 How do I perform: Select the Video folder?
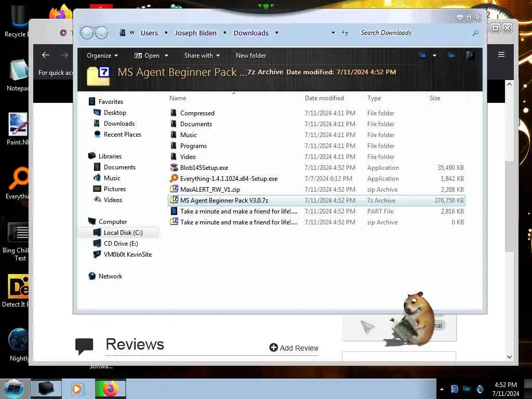(316, 156)
